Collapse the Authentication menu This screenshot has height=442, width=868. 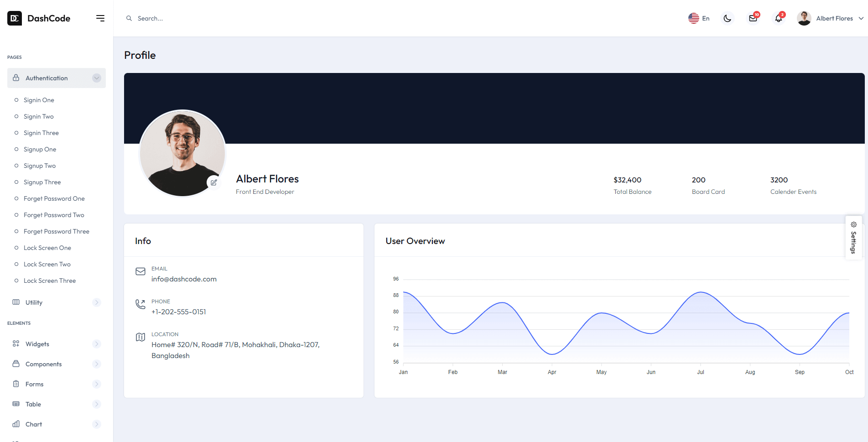[57, 78]
